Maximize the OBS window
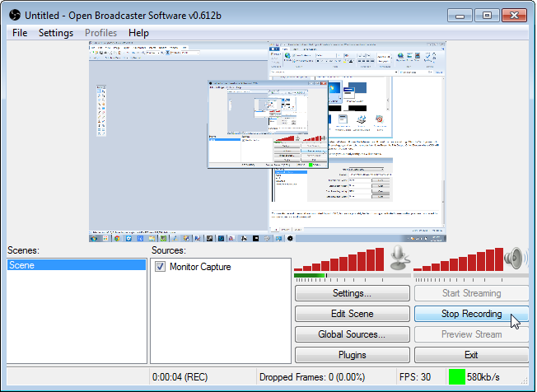The width and height of the screenshot is (537, 392). tap(487, 16)
